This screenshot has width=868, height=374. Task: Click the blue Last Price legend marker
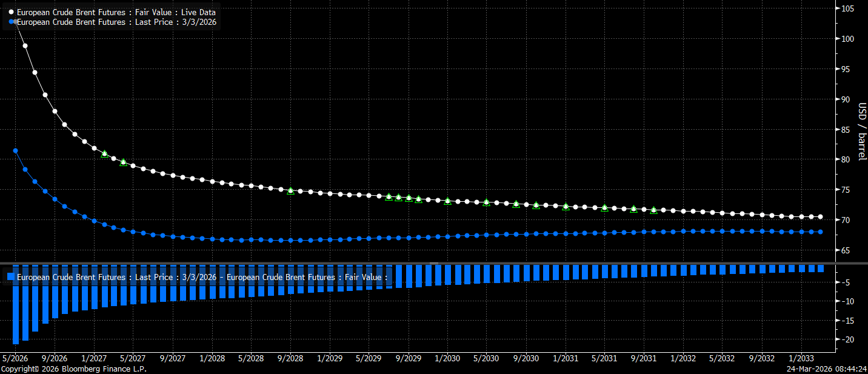point(12,22)
